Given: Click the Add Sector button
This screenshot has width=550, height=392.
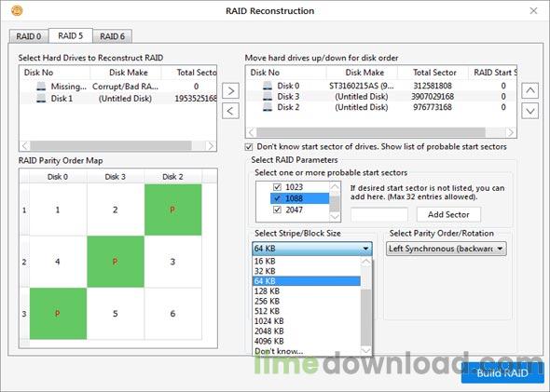Looking at the screenshot, I should 448,214.
